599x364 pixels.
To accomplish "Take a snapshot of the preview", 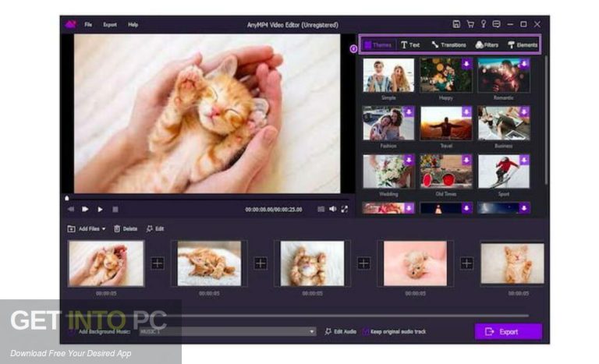I will (321, 210).
